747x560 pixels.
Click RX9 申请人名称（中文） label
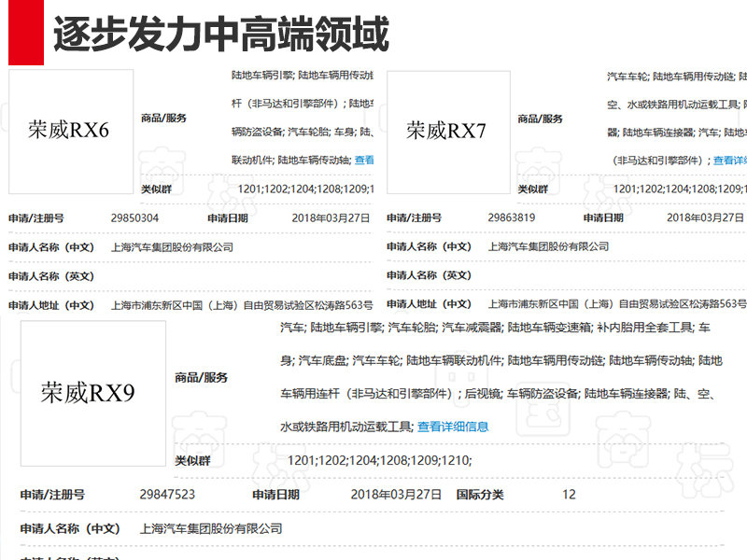pos(70,528)
